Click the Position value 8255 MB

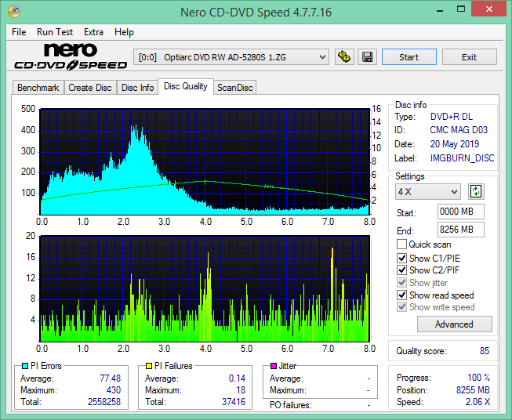(x=473, y=390)
